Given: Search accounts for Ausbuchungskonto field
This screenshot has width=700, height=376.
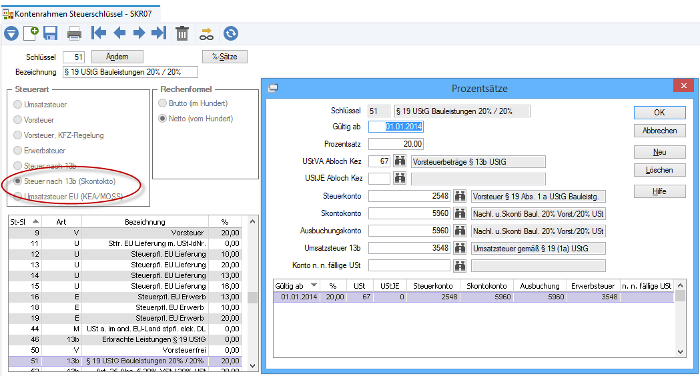Looking at the screenshot, I should tap(460, 231).
